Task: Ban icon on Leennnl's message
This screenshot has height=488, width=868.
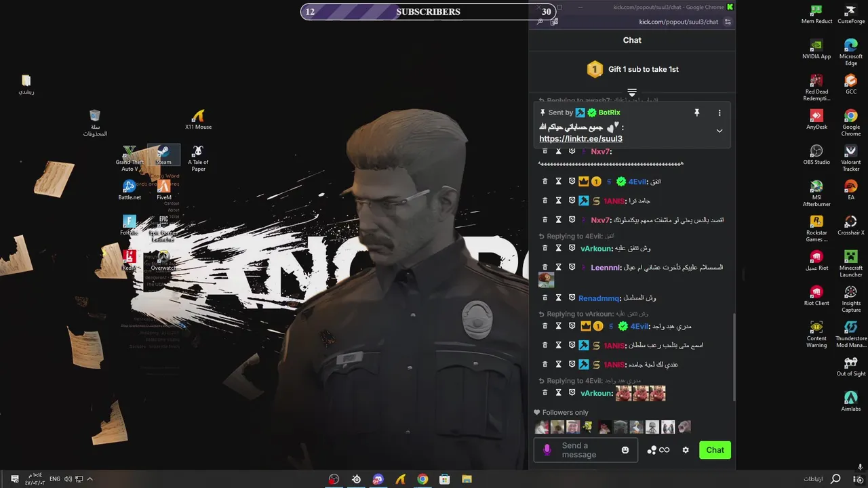Action: coord(572,267)
